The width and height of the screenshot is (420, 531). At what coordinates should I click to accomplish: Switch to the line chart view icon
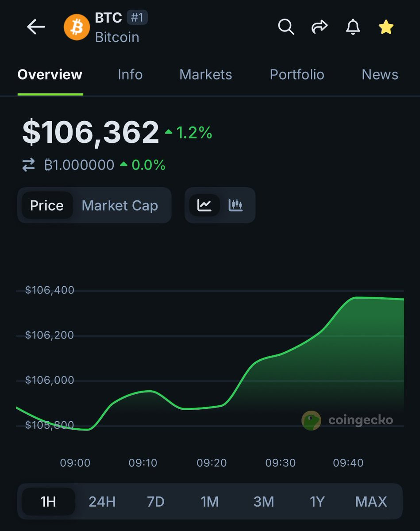click(x=204, y=205)
